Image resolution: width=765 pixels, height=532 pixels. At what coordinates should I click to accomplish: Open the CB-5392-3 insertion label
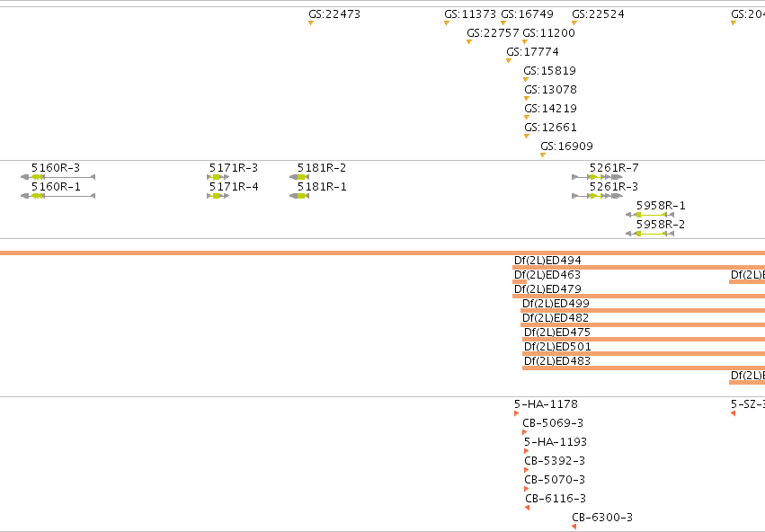pyautogui.click(x=555, y=461)
